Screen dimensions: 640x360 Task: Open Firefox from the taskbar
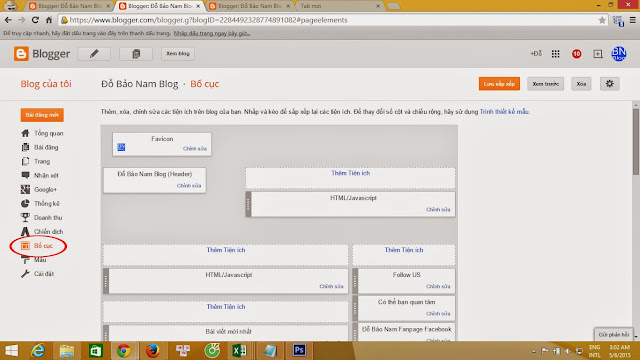[153, 351]
